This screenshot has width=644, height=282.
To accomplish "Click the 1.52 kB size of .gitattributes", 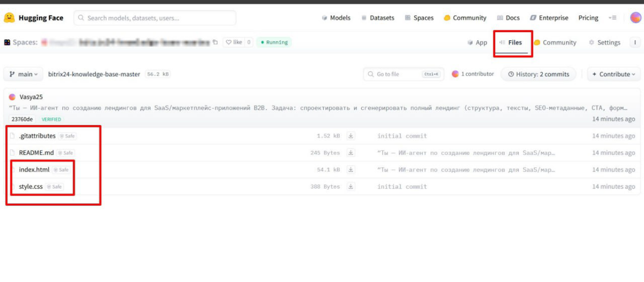I will tap(328, 136).
